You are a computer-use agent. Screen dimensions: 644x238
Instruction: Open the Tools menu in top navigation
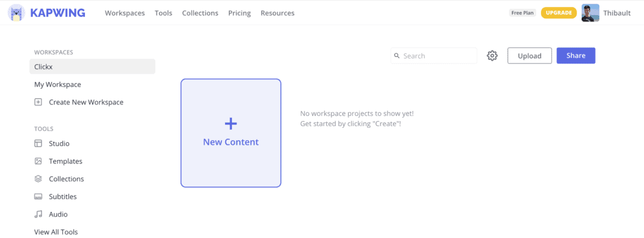(164, 13)
